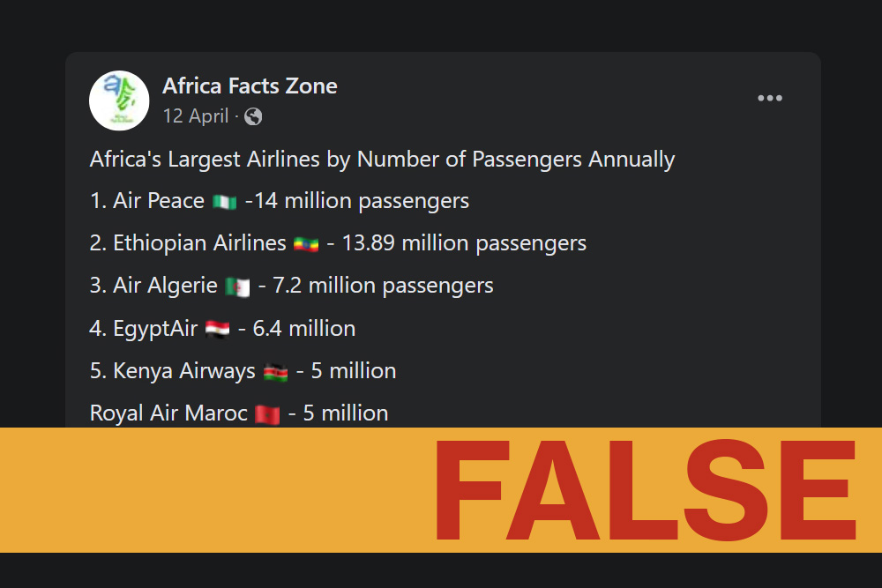The image size is (882, 588).
Task: Click the Royal Air Maroc entry
Action: [x=238, y=413]
